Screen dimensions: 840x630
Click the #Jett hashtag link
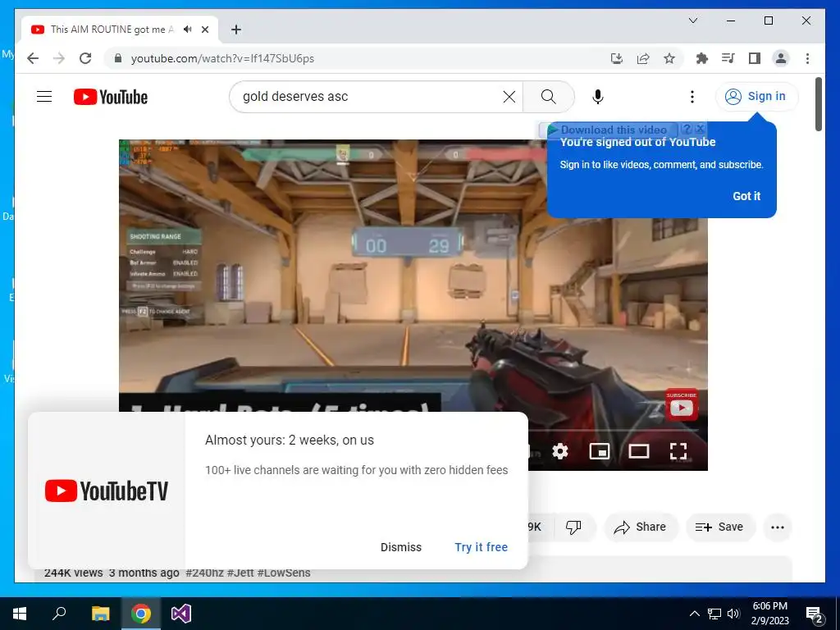coord(240,573)
